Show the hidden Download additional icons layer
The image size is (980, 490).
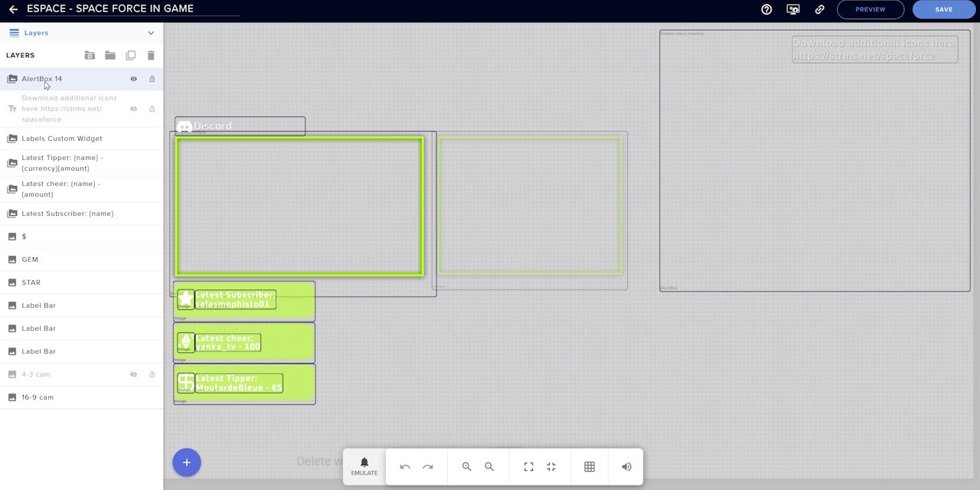[x=133, y=109]
